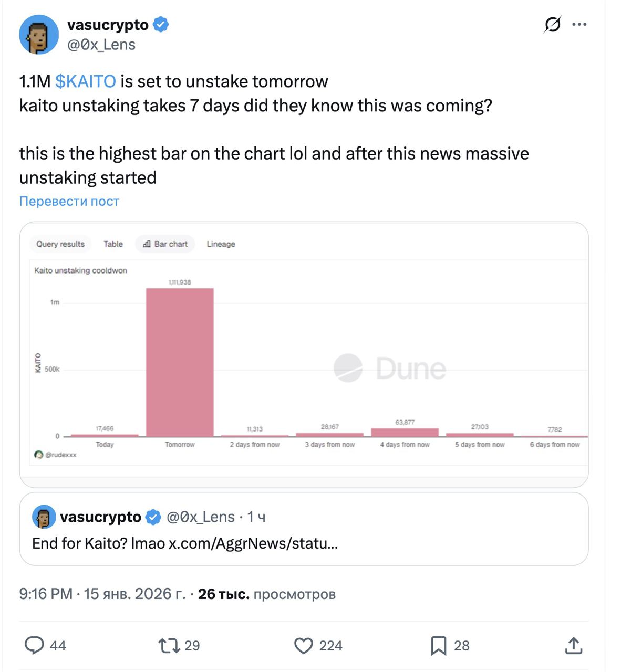
Task: Click the reply comment icon
Action: (35, 645)
